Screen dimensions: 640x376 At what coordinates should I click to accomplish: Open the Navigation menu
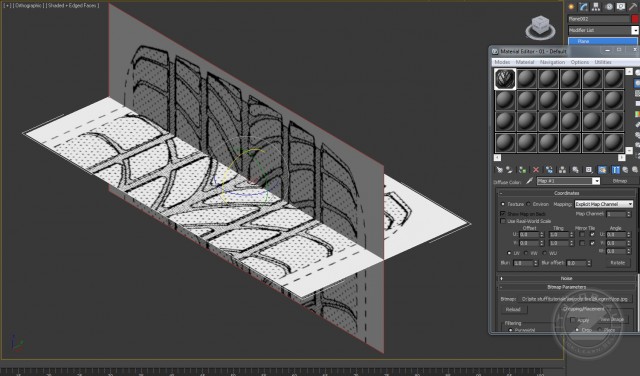point(552,62)
